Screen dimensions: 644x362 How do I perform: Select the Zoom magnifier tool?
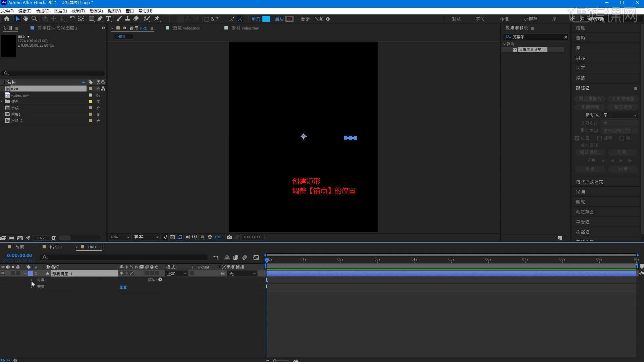coord(34,19)
